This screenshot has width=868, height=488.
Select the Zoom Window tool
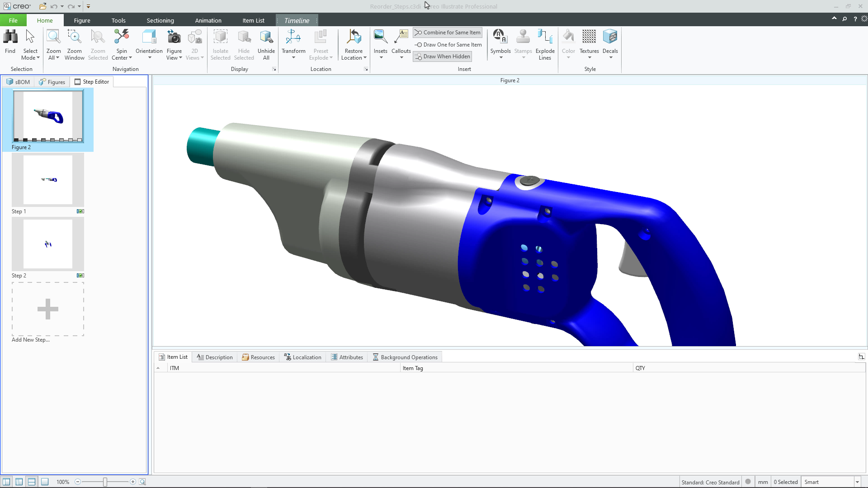[x=74, y=44]
